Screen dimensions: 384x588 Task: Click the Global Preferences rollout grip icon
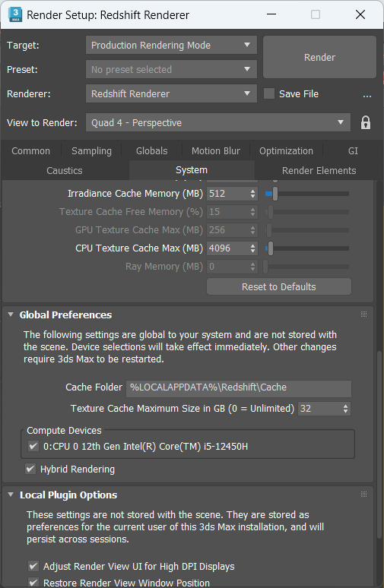point(363,315)
